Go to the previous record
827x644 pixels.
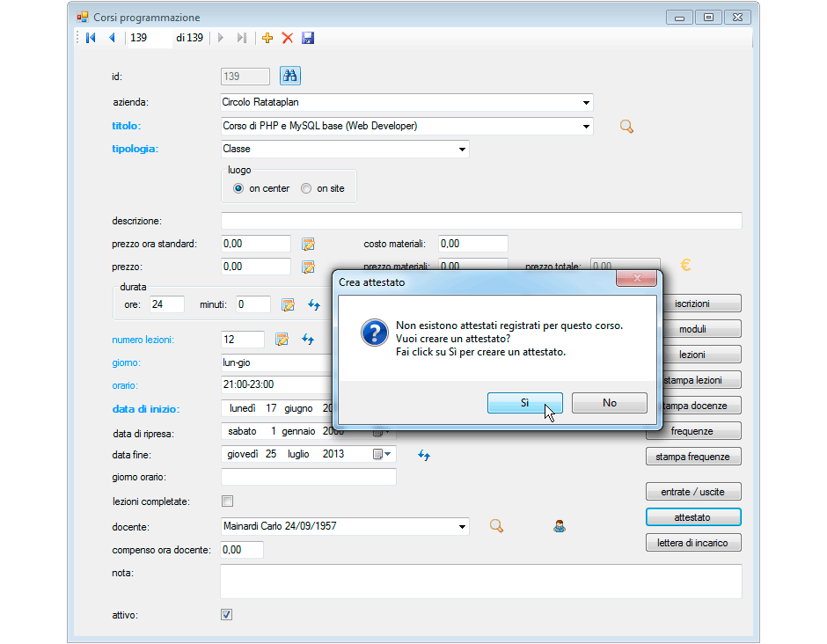pyautogui.click(x=112, y=38)
